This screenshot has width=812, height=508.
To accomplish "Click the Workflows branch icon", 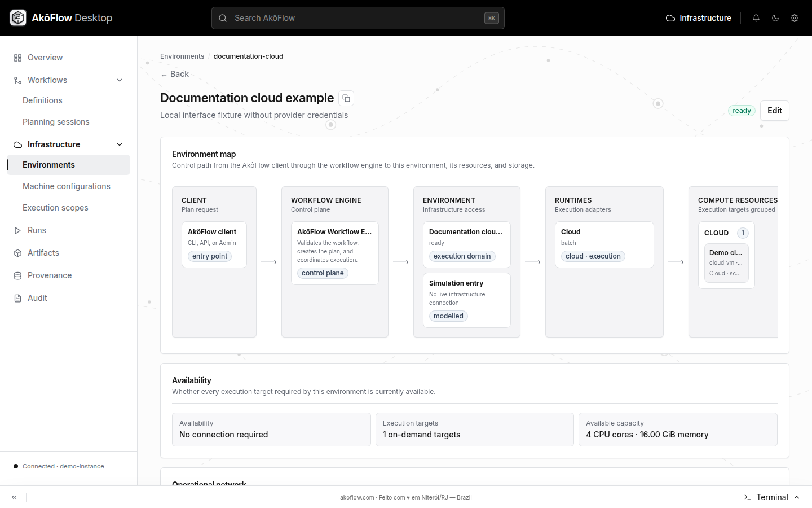I will coord(17,80).
